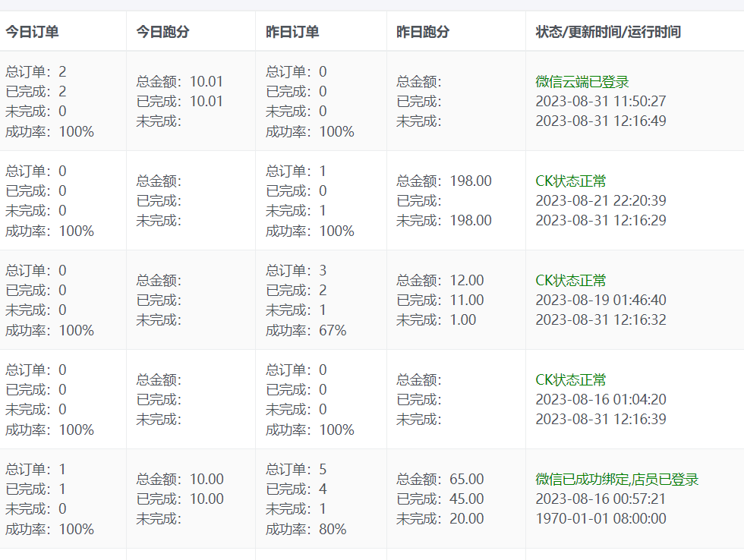Click the 今日订单 column header
Viewport: 744px width, 560px height.
32,32
